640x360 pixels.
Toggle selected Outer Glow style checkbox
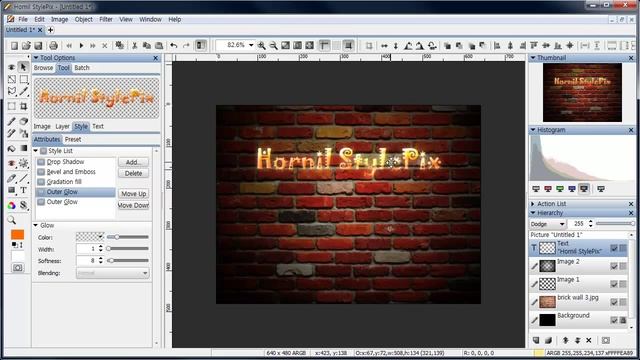41,192
